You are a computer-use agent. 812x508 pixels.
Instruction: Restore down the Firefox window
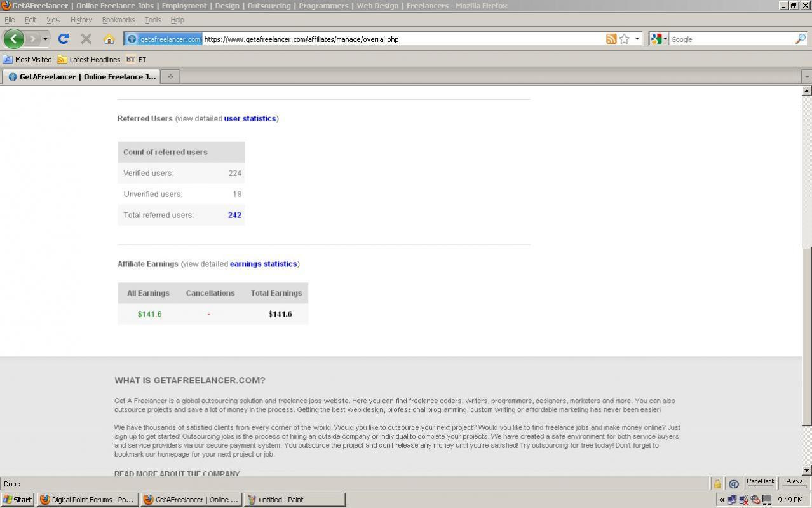[794, 6]
